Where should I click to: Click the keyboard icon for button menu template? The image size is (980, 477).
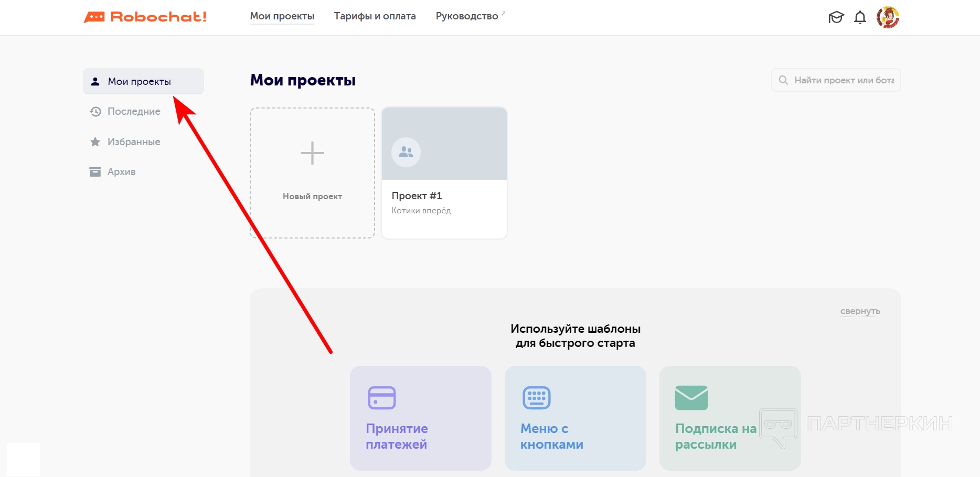pyautogui.click(x=536, y=398)
